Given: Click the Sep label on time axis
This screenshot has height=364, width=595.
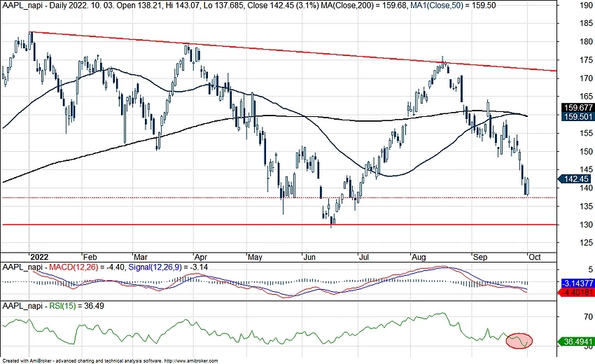Looking at the screenshot, I should click(480, 257).
